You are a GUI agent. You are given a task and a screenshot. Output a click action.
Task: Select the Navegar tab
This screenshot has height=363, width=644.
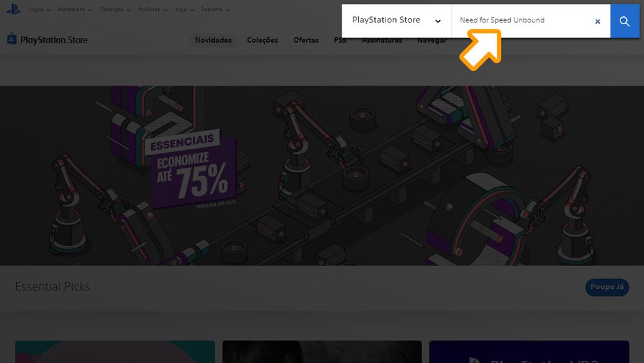point(431,40)
